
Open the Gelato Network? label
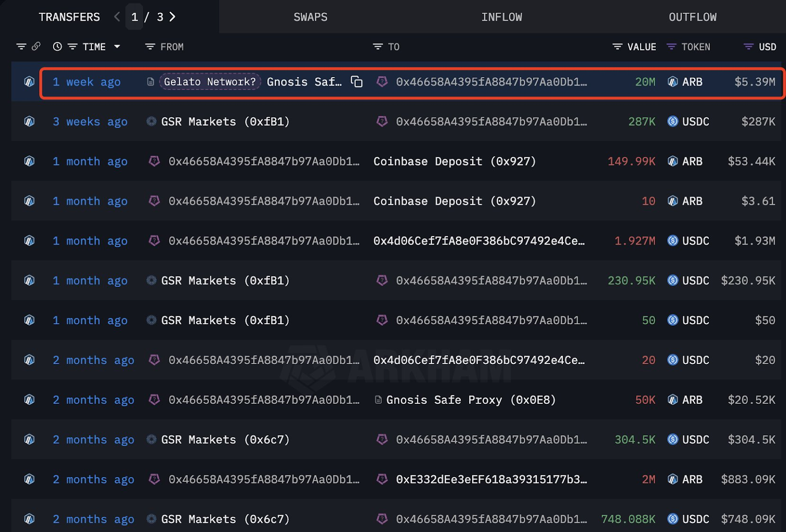click(210, 82)
